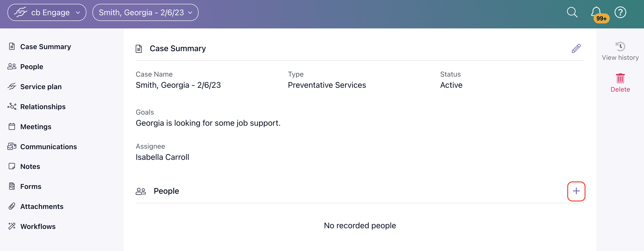Click the Delete trash can icon
Screen dimensions: 644x251
pyautogui.click(x=620, y=78)
